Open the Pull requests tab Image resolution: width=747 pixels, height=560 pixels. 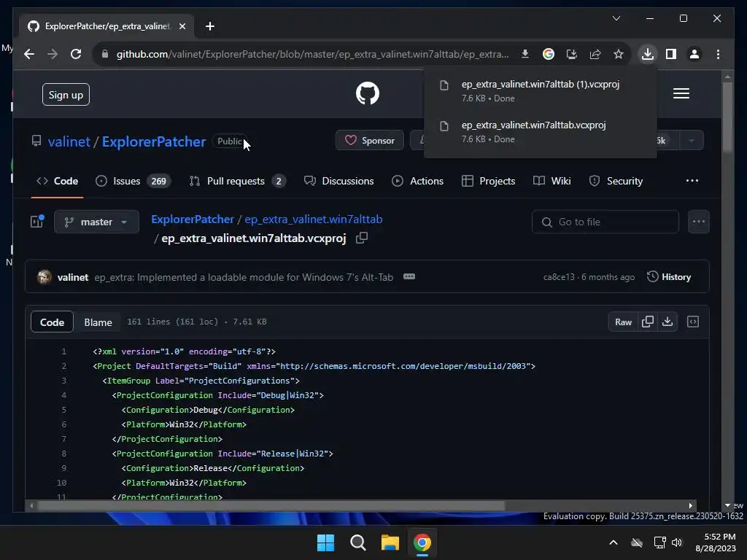237,181
